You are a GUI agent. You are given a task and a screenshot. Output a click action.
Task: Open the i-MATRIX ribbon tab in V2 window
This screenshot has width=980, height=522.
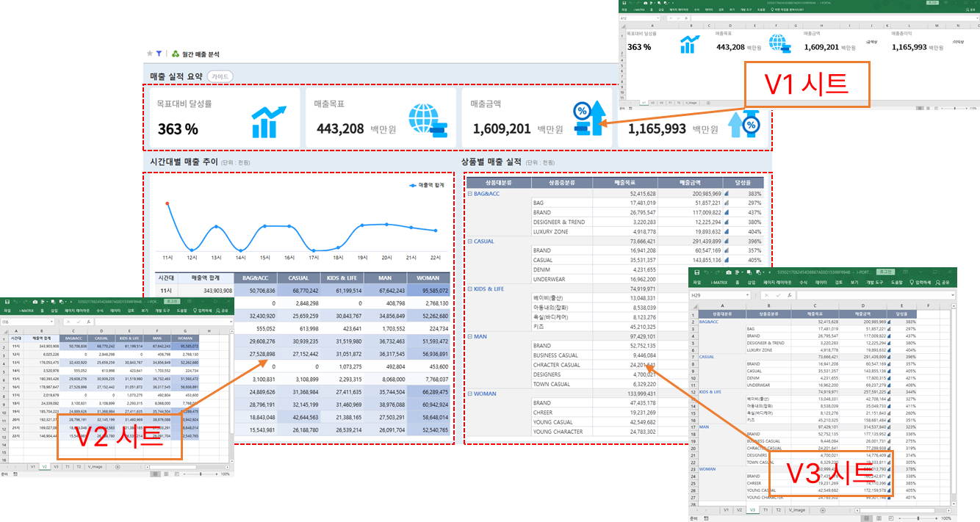coord(25,311)
